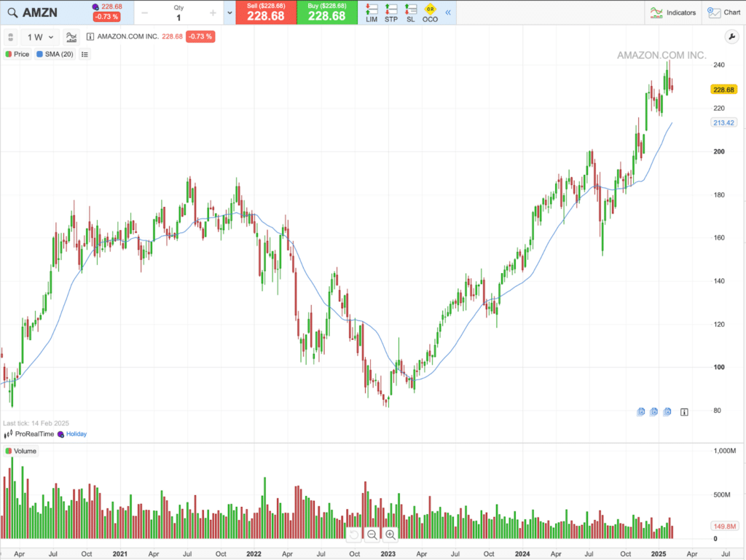This screenshot has height=560, width=746.
Task: Click the Qty input field showing 1
Action: click(x=178, y=17)
